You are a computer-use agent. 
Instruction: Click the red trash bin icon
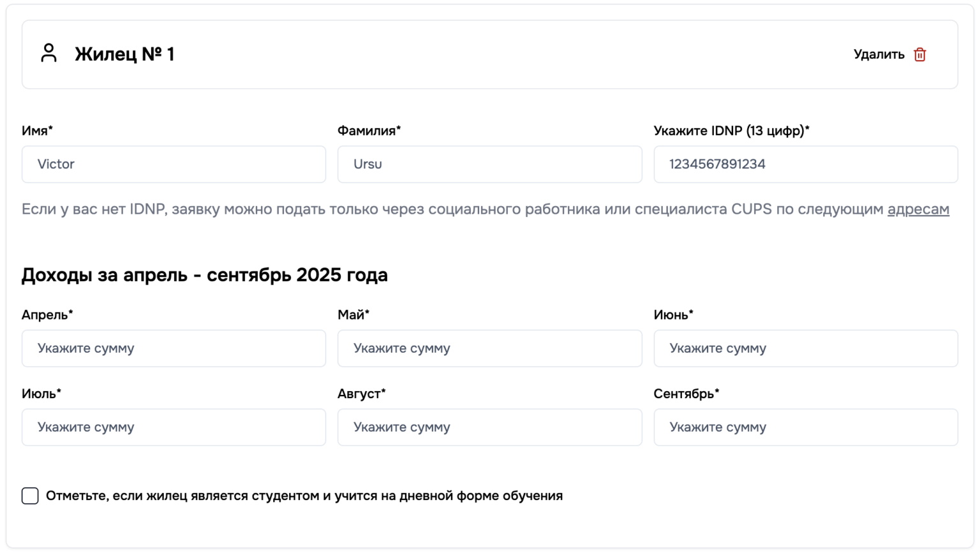point(919,55)
